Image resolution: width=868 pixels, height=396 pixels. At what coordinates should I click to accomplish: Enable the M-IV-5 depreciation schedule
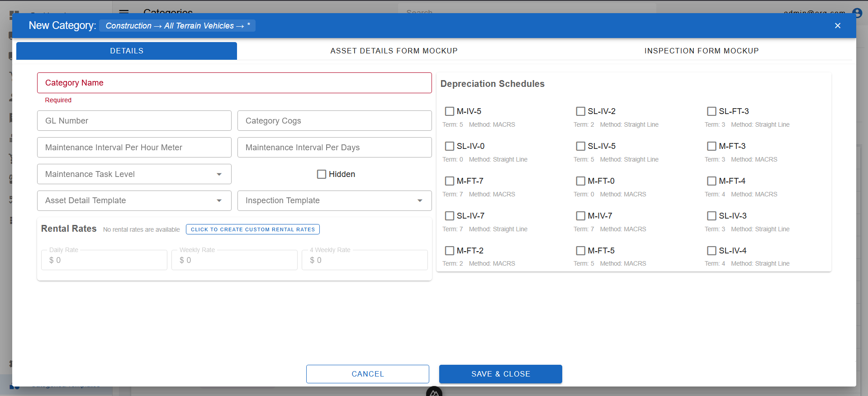450,111
